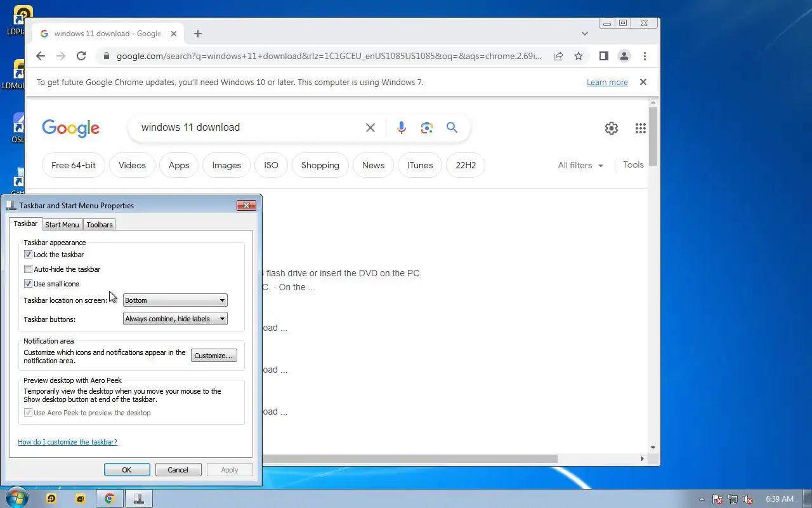Open Chrome profile avatar
Viewport: 812px width, 508px height.
624,56
